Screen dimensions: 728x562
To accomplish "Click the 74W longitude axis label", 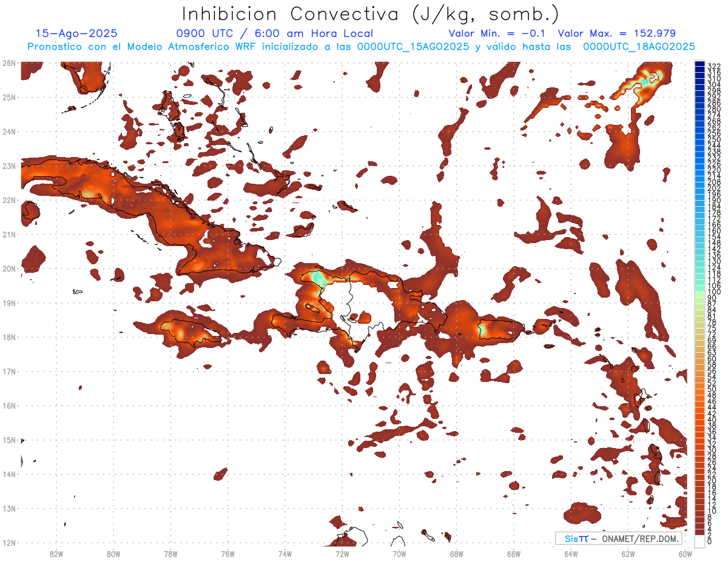I will [285, 553].
